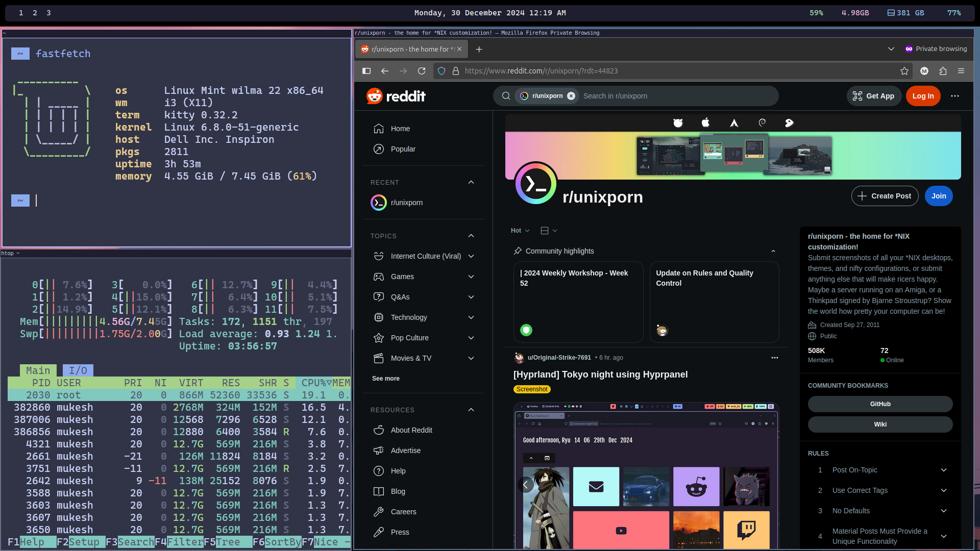Click See more under Topics
This screenshot has width=980, height=551.
point(386,379)
